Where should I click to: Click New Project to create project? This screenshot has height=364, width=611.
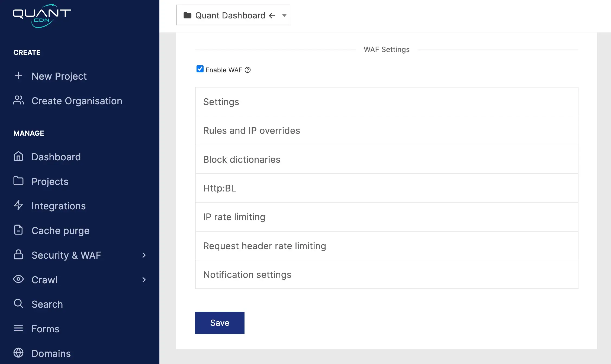pos(59,75)
